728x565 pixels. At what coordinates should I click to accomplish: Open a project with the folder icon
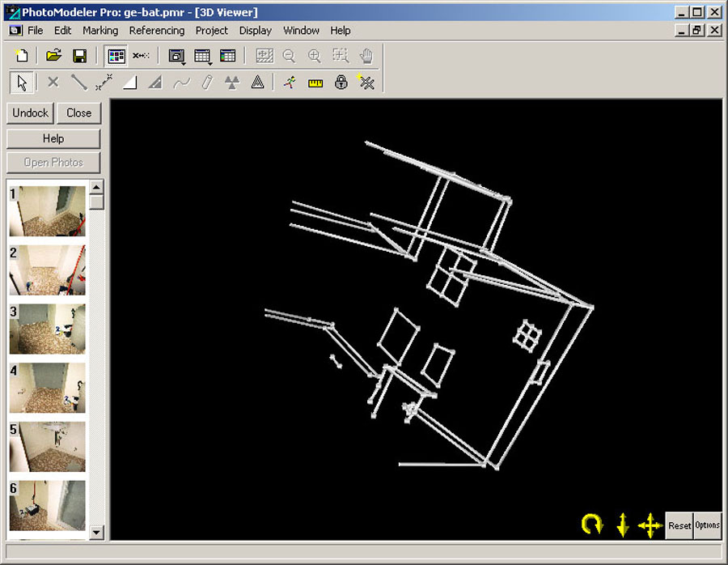pos(54,56)
